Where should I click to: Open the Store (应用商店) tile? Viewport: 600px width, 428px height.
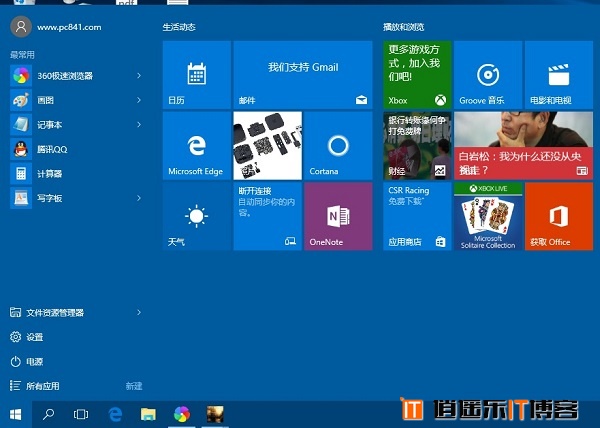tap(417, 216)
